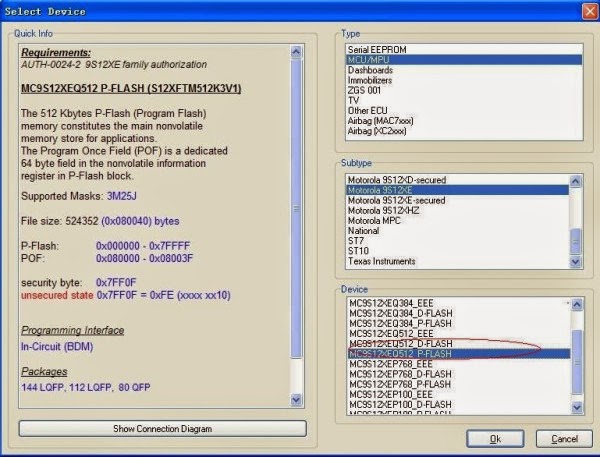The width and height of the screenshot is (600, 457).
Task: Click the unsecured state label
Action: click(x=57, y=295)
